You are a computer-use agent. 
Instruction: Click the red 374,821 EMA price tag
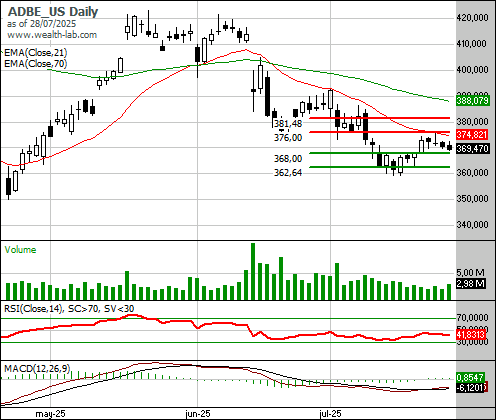pyautogui.click(x=472, y=135)
